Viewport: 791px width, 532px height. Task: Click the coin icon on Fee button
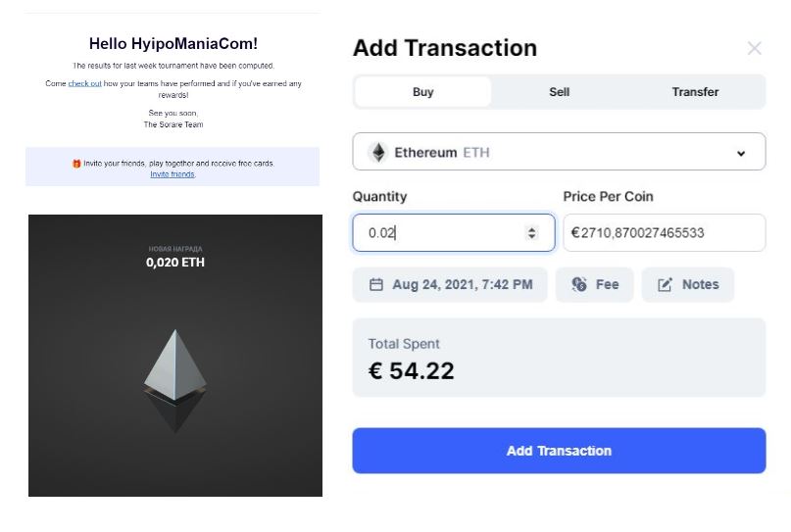click(x=579, y=285)
